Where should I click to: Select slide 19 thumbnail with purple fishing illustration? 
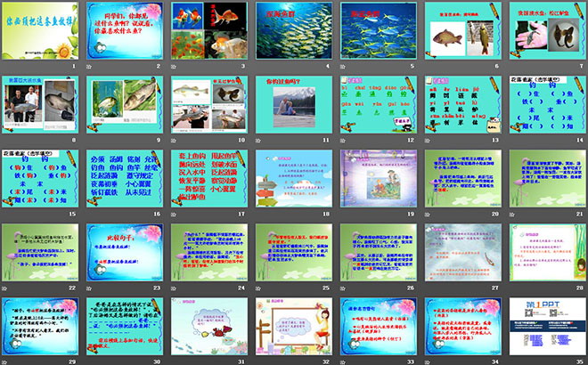click(x=379, y=178)
